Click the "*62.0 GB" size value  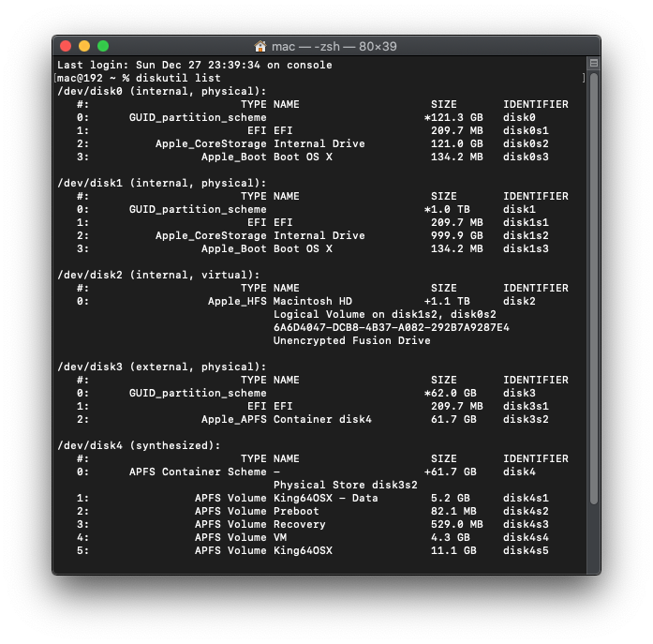(451, 393)
